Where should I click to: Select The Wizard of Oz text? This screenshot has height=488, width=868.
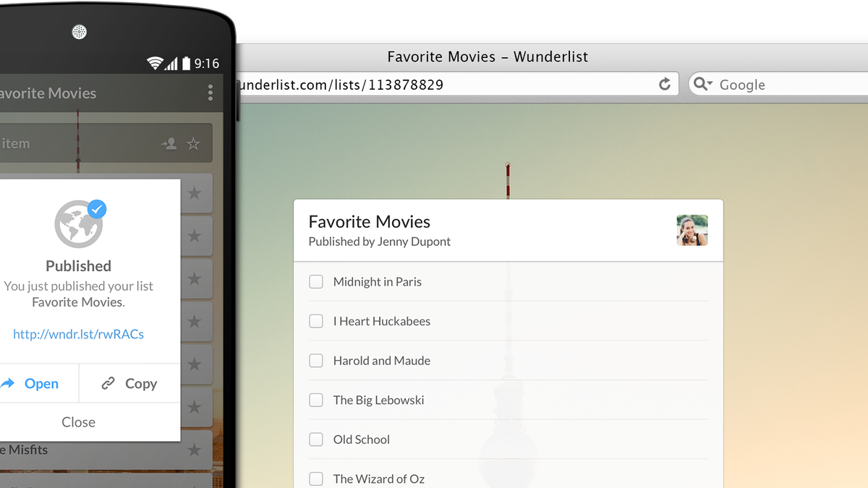379,479
